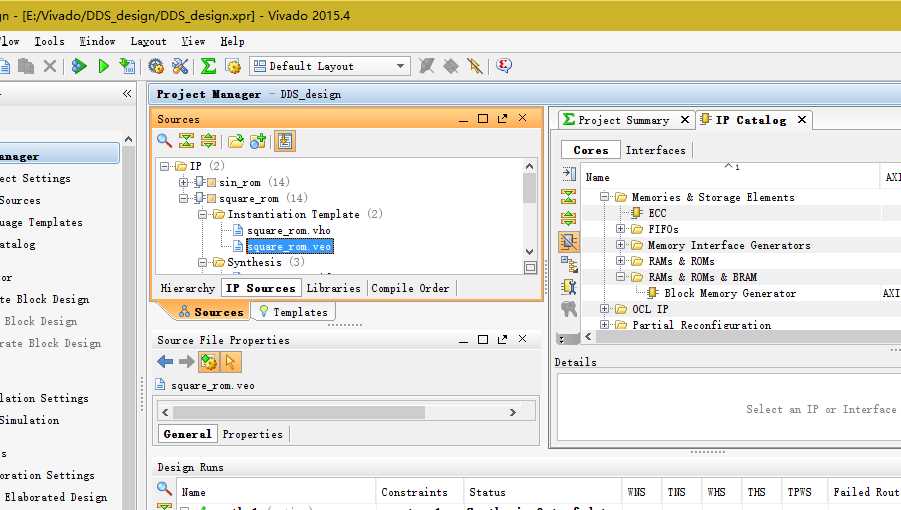Collapse the square_rom tree node

tap(183, 198)
